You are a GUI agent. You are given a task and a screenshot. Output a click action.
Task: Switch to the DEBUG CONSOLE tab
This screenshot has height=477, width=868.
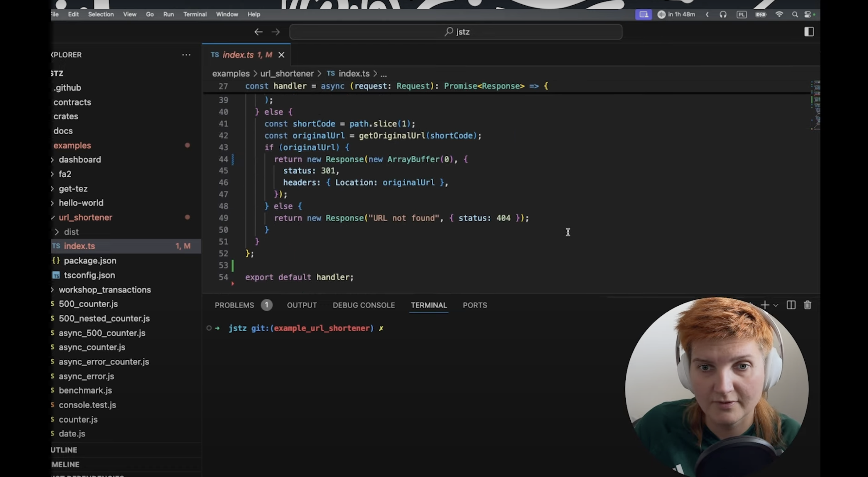pos(364,305)
